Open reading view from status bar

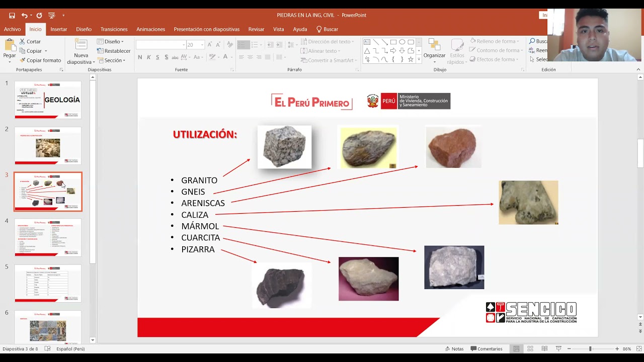[544, 349]
